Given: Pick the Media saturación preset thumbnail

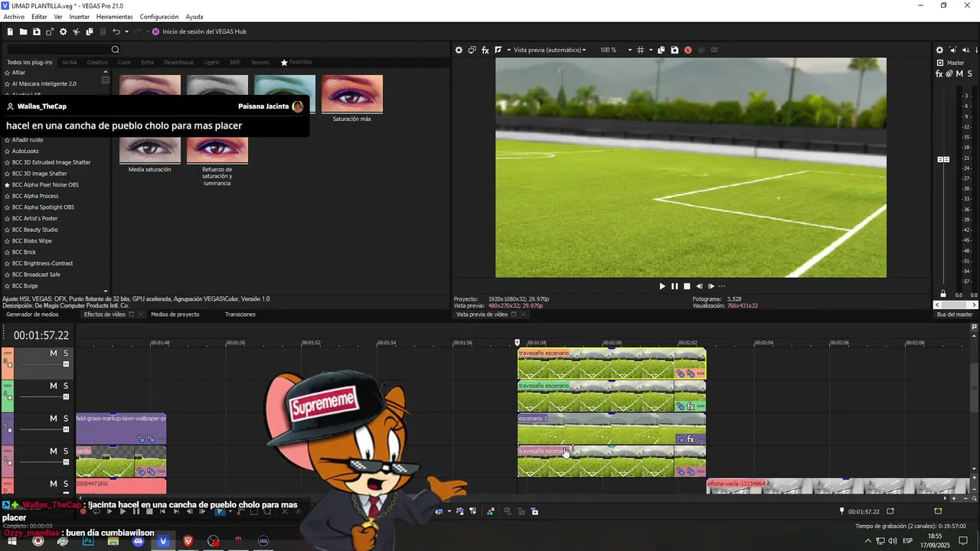Looking at the screenshot, I should [150, 149].
